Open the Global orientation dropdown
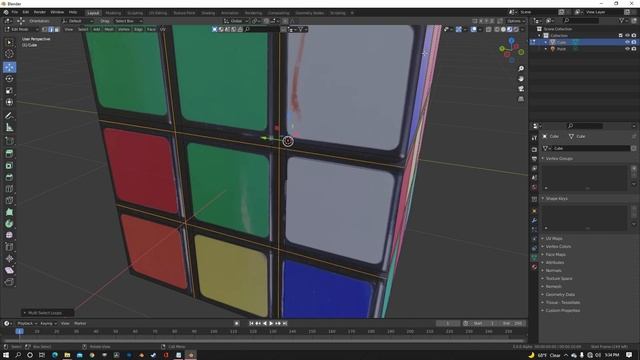This screenshot has height=360, width=640. 236,21
